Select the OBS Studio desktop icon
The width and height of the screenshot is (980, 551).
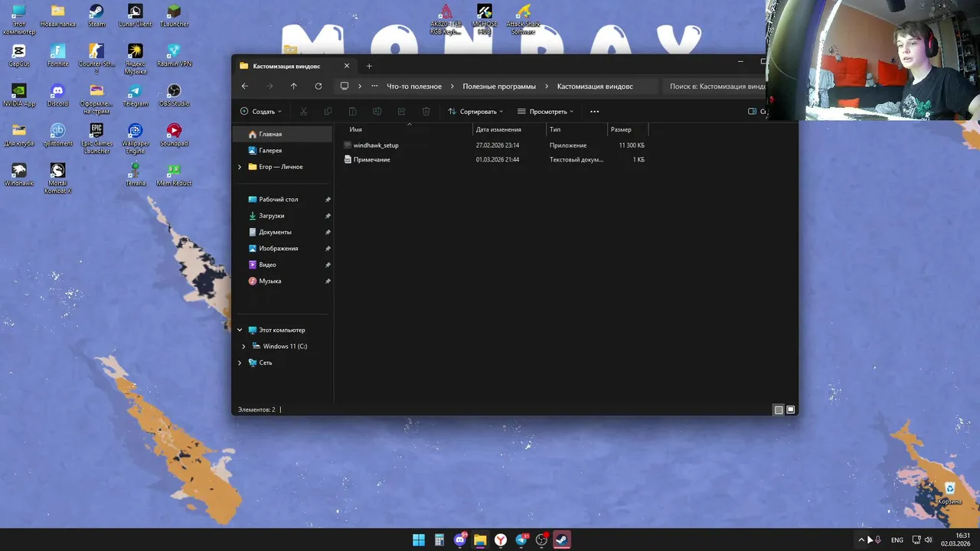(x=175, y=96)
